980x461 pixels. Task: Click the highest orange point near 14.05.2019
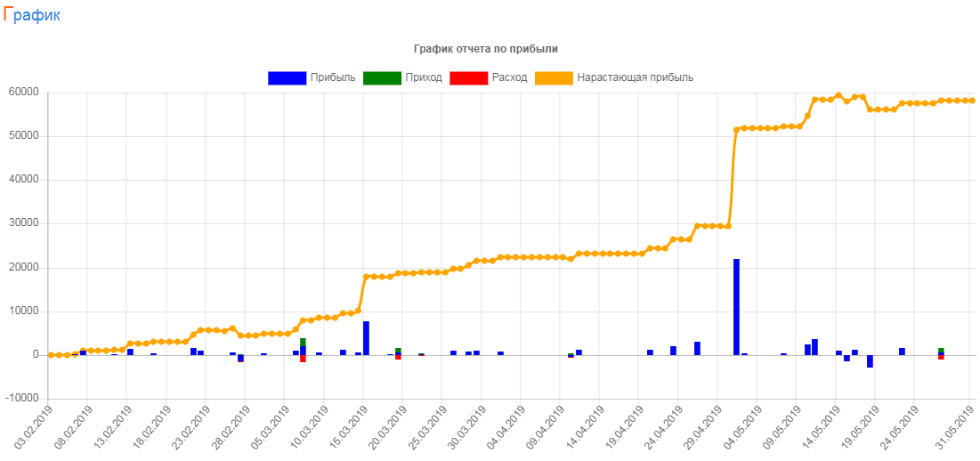(x=838, y=95)
